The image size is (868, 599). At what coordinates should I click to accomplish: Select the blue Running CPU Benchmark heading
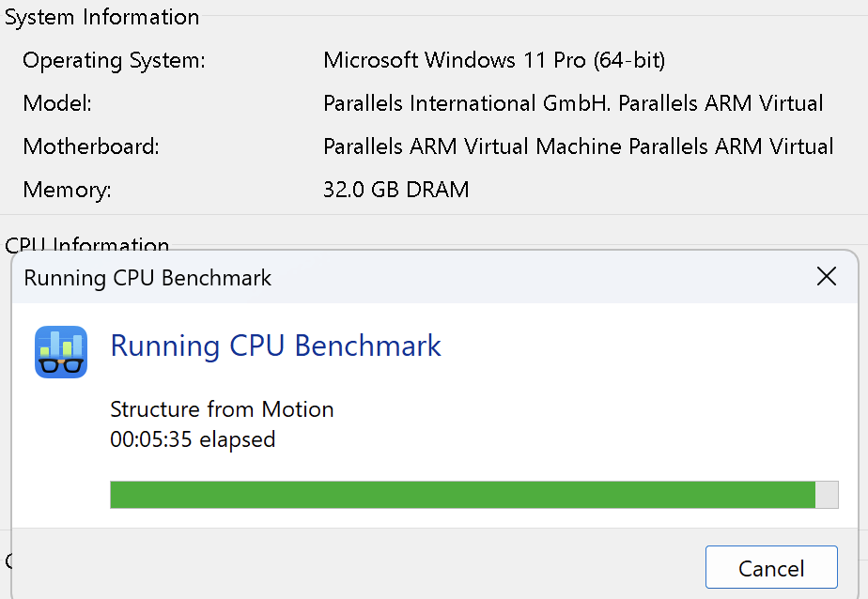coord(275,346)
